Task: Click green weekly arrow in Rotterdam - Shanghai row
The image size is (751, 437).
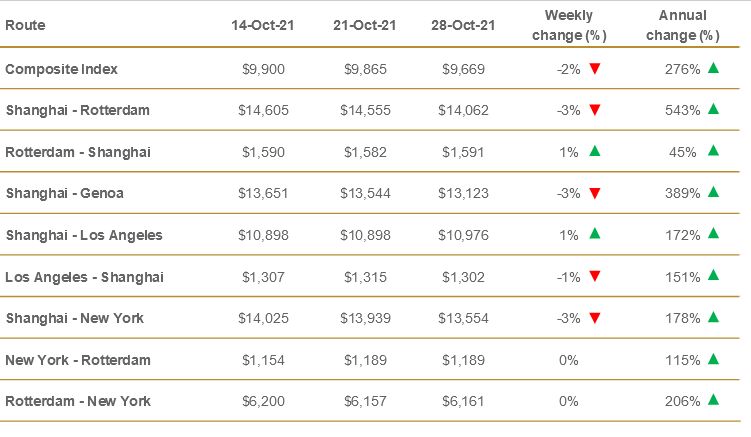Action: (x=594, y=151)
